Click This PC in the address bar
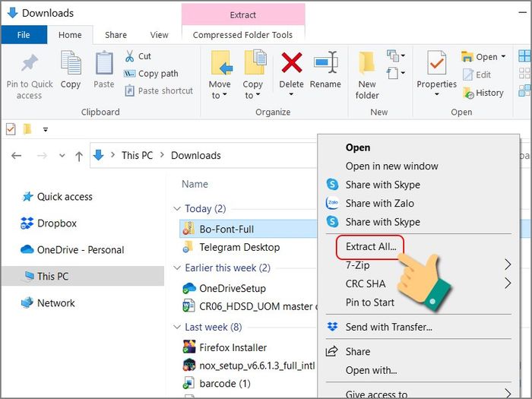Image resolution: width=532 pixels, height=399 pixels. click(137, 155)
